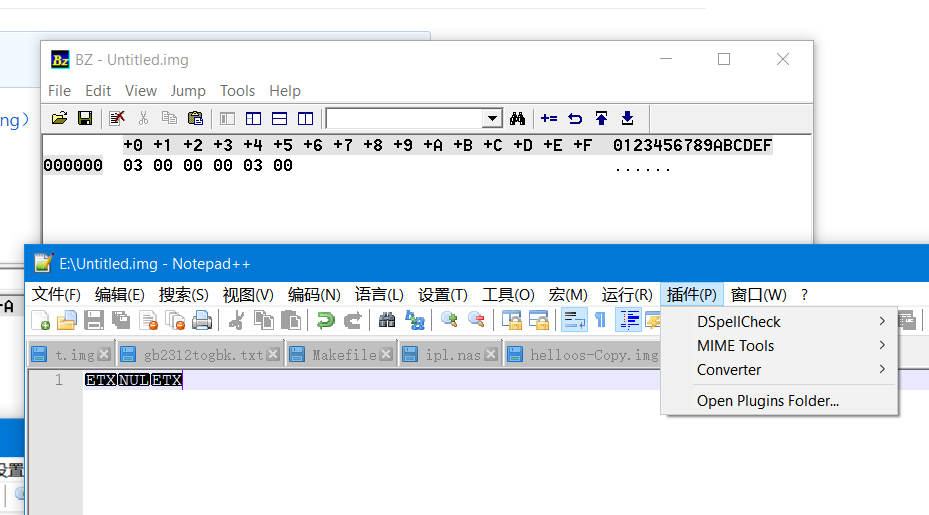This screenshot has height=515, width=929.
Task: Click the jump back arrow icon in BZ
Action: click(575, 119)
